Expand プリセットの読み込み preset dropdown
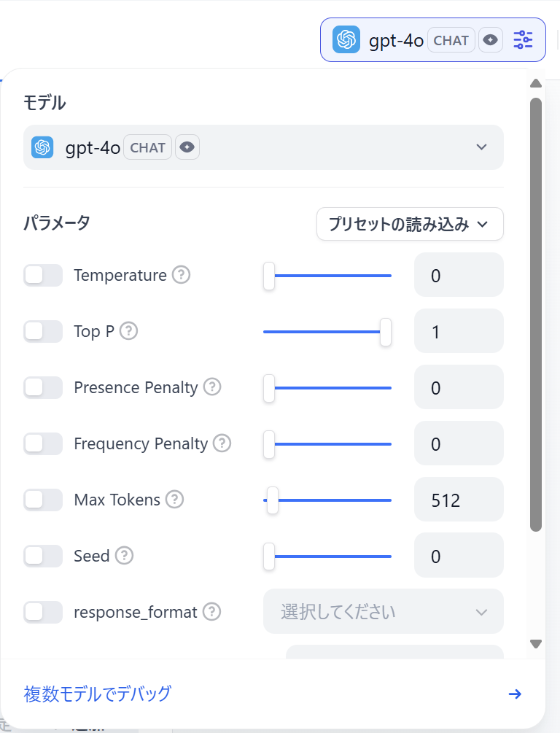The height and width of the screenshot is (733, 560). click(x=410, y=224)
